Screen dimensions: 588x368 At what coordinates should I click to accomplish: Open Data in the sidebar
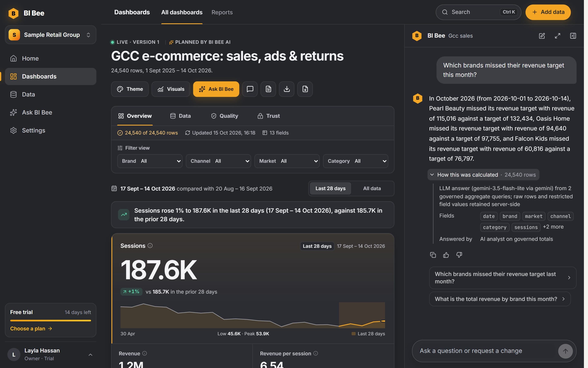point(51,94)
